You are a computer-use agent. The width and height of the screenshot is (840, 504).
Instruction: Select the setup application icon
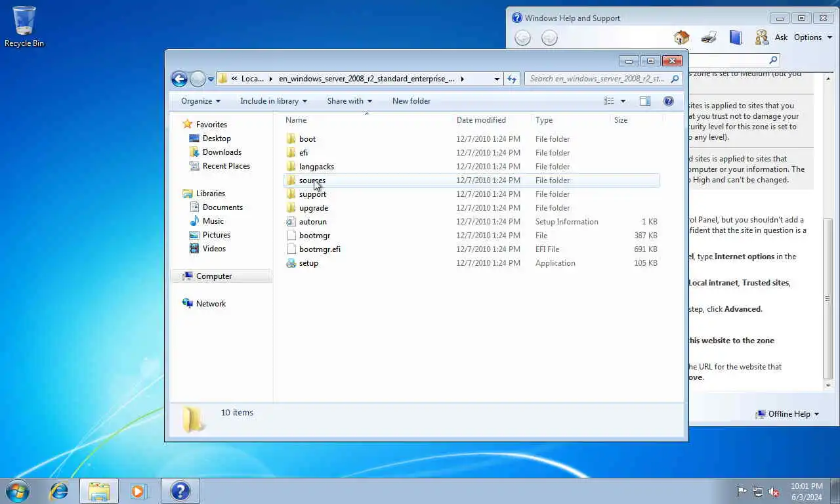(291, 263)
